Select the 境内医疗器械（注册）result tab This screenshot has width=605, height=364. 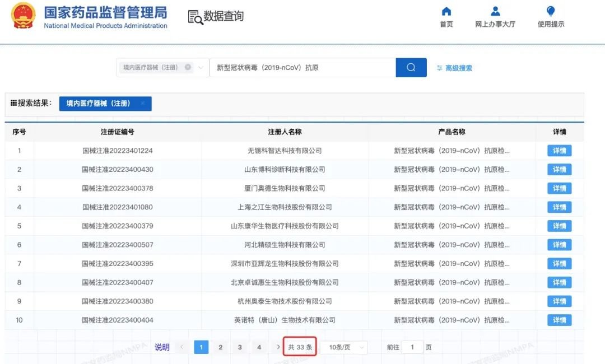(x=105, y=104)
